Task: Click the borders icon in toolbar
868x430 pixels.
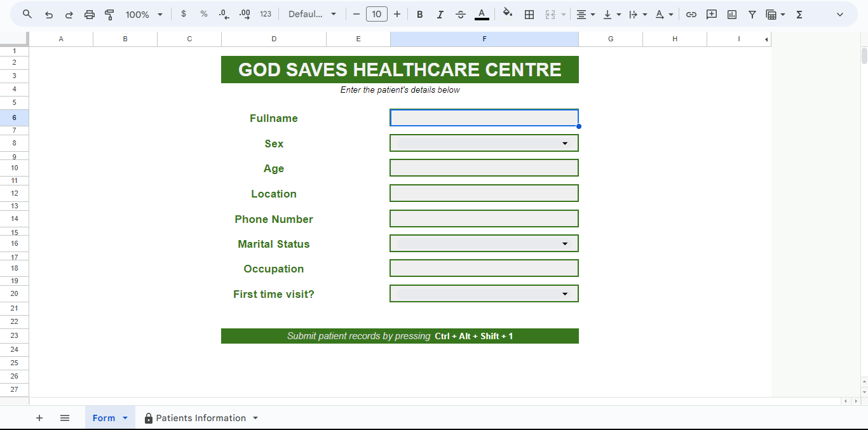Action: click(529, 14)
